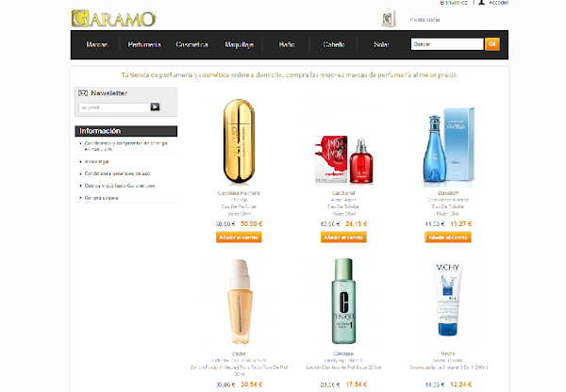Open the Solar category

[381, 44]
